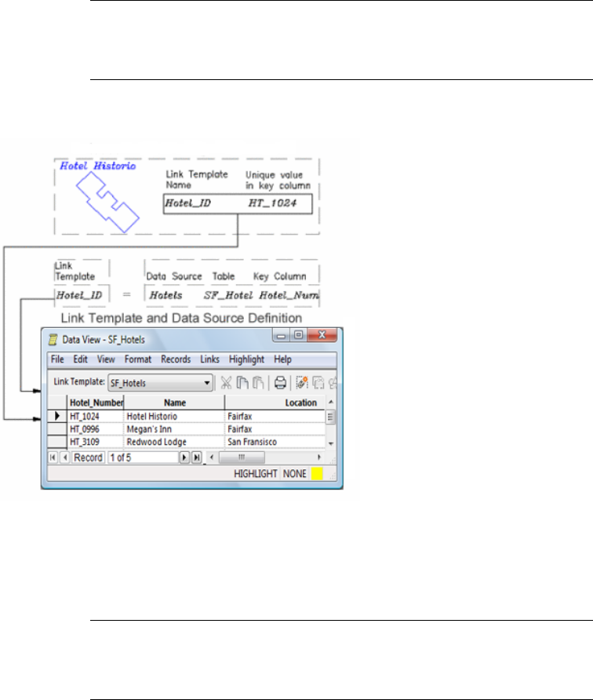Click the Print toolbar icon
This screenshot has height=700, width=593.
(x=280, y=383)
